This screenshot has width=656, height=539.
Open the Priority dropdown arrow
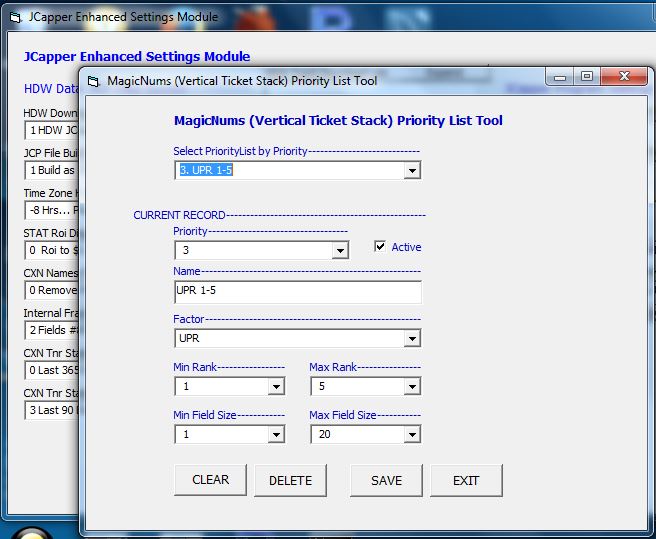(340, 251)
